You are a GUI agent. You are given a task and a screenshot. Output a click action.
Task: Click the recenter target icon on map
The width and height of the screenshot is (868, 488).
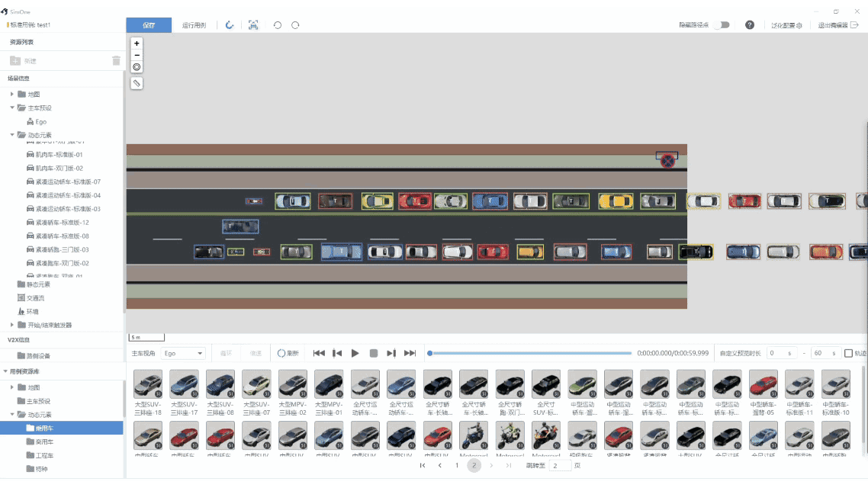point(137,67)
